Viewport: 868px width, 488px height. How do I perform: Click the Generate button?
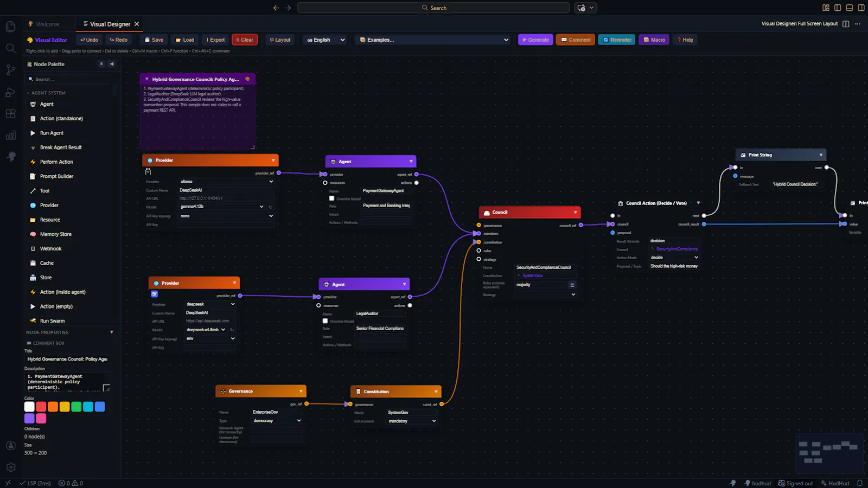(x=535, y=40)
